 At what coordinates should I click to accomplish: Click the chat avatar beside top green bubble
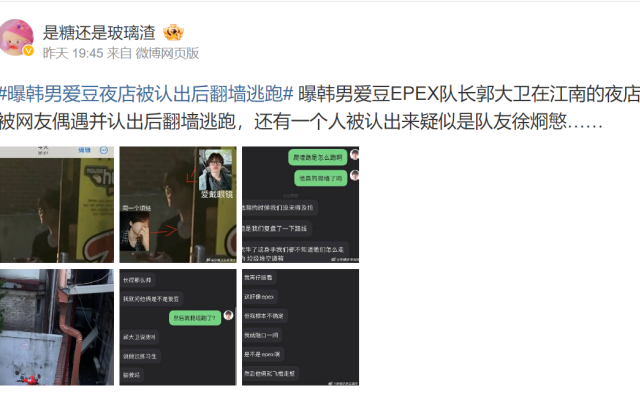point(354,154)
